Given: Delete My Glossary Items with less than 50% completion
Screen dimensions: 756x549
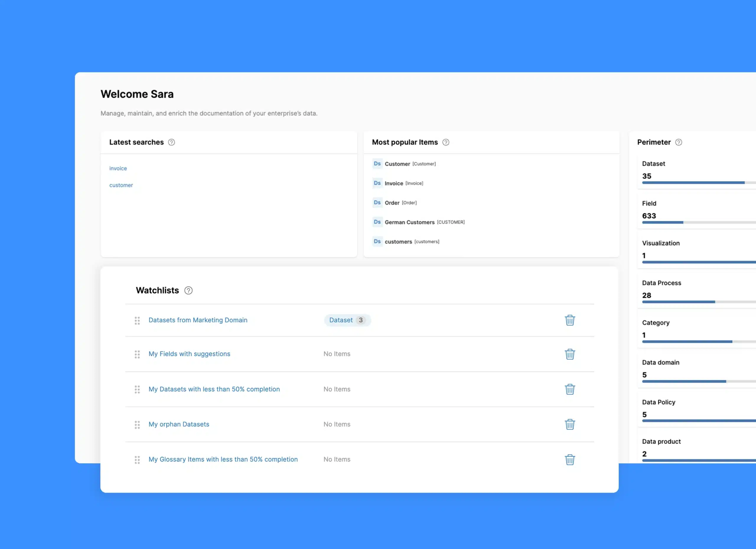Looking at the screenshot, I should point(570,459).
